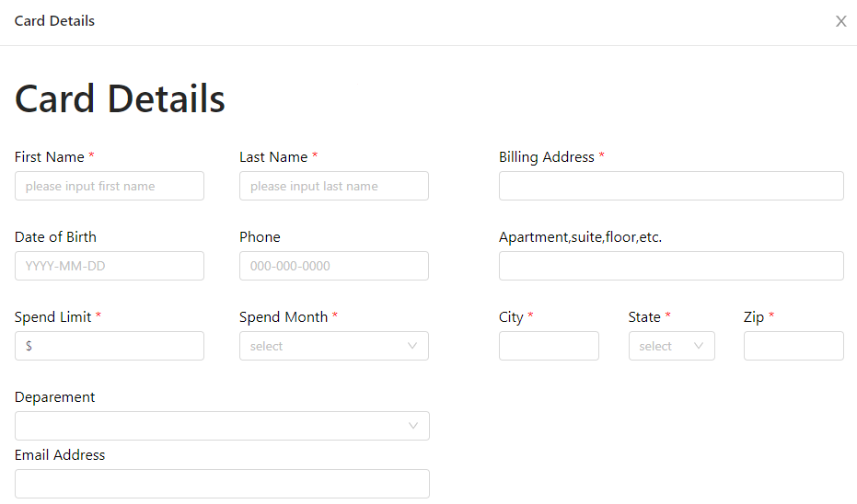Close the Card Details dialog
Viewport: 857px width, 504px height.
pos(840,21)
